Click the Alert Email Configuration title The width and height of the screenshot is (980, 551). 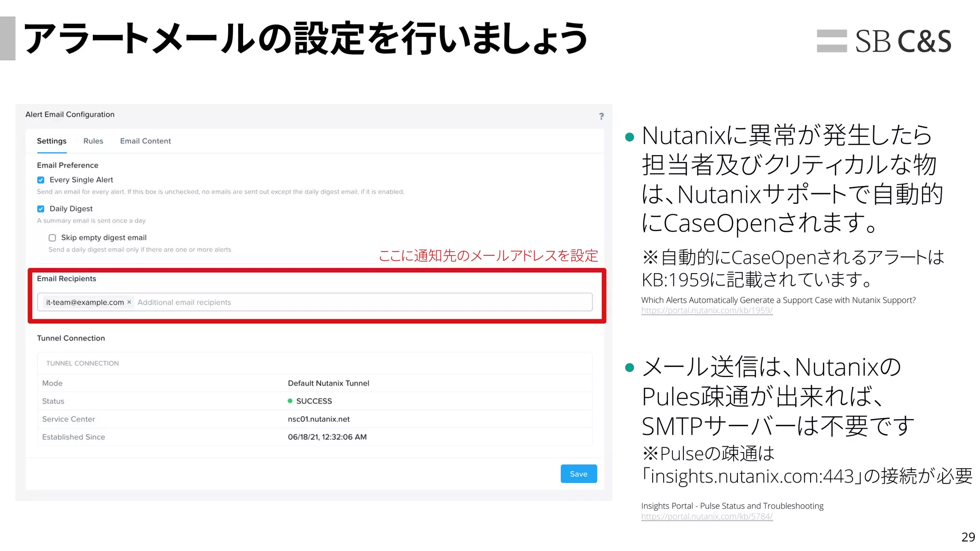point(70,114)
